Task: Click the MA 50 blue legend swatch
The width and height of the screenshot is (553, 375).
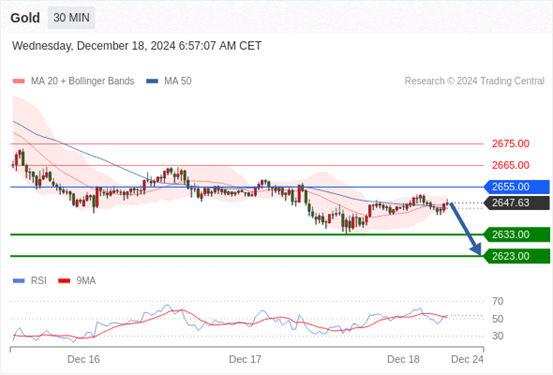Action: (x=152, y=81)
